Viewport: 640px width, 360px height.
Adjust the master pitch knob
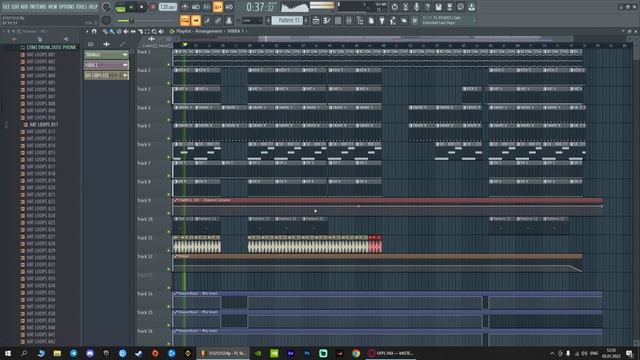106,20
